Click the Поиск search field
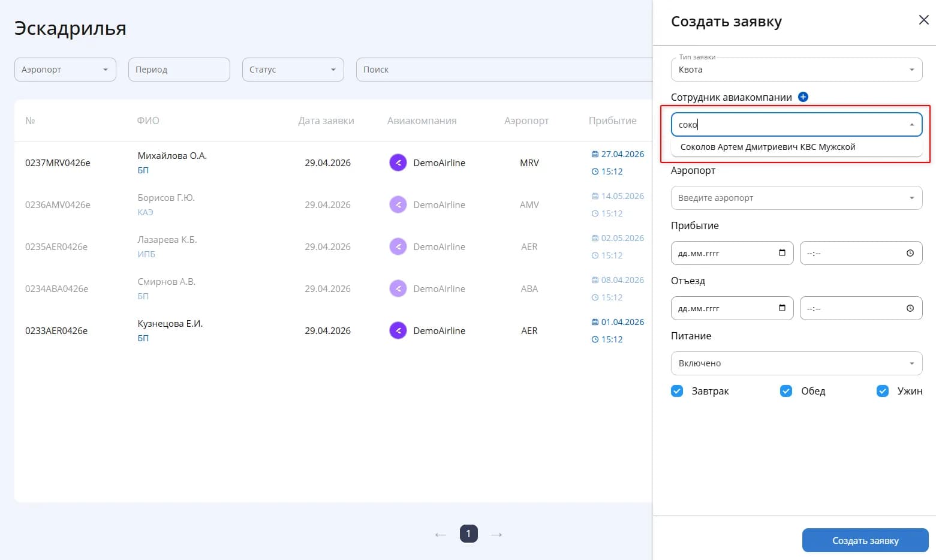Viewport: 936px width, 560px height. (504, 70)
